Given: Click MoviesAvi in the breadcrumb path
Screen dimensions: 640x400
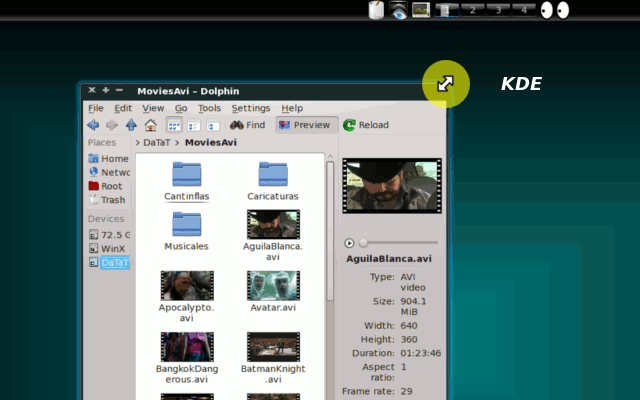Looking at the screenshot, I should [x=211, y=142].
